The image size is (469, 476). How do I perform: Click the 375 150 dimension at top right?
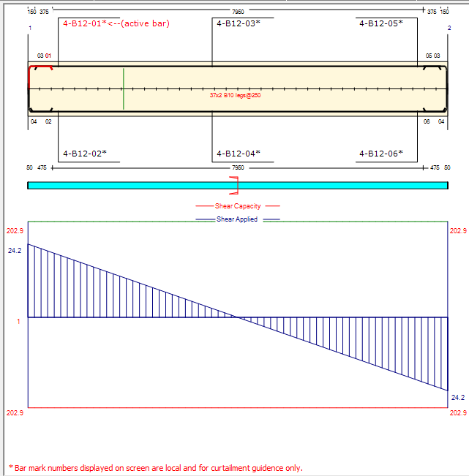tap(438, 12)
